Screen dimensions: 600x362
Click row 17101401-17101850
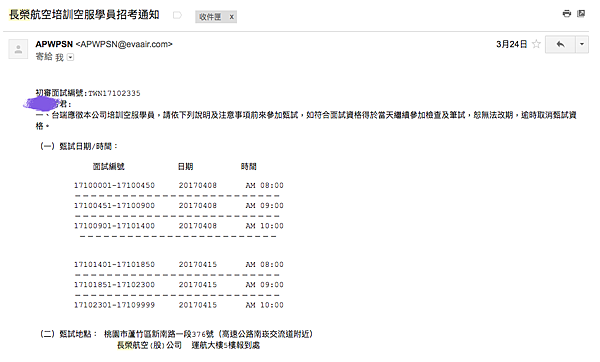click(x=179, y=265)
